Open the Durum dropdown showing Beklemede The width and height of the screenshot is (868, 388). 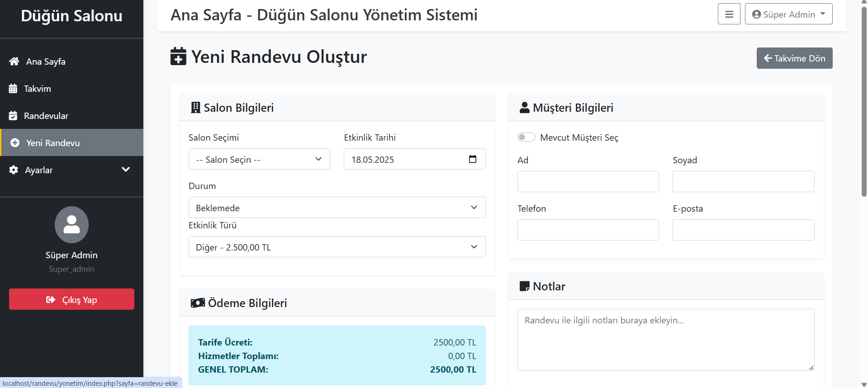[x=337, y=208]
